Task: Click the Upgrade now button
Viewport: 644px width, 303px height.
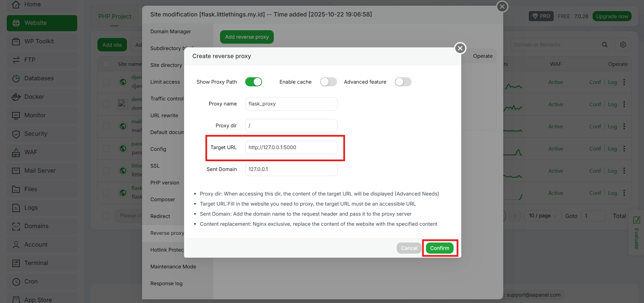Action: 612,16
